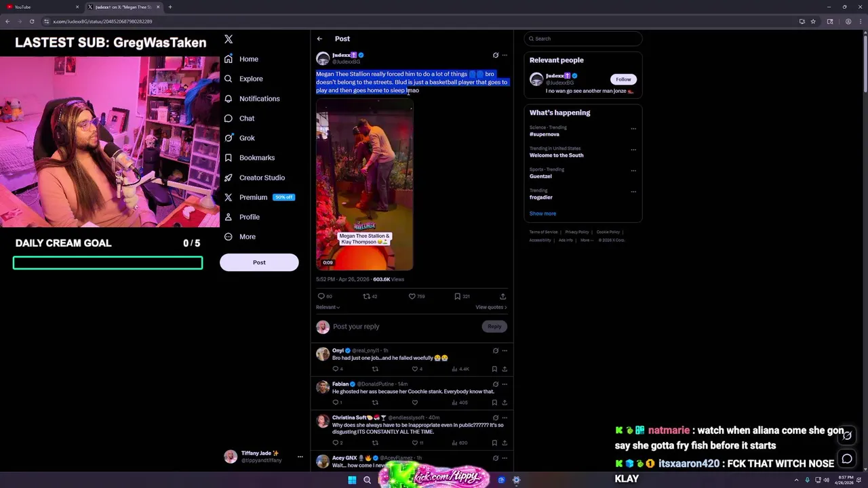Open the More menu in sidebar
The height and width of the screenshot is (488, 868).
[x=240, y=236]
